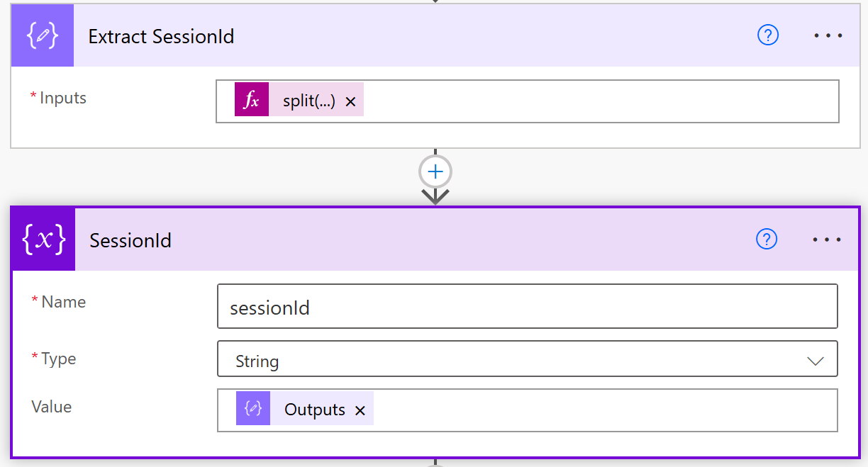Click the fx expression icon in Inputs
Viewport: 868px width, 467px height.
click(x=252, y=101)
